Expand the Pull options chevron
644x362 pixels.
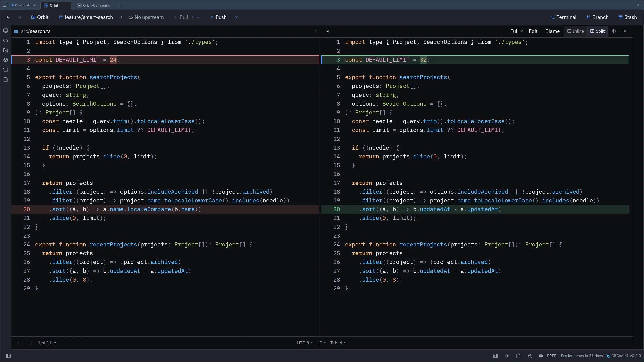coord(198,17)
